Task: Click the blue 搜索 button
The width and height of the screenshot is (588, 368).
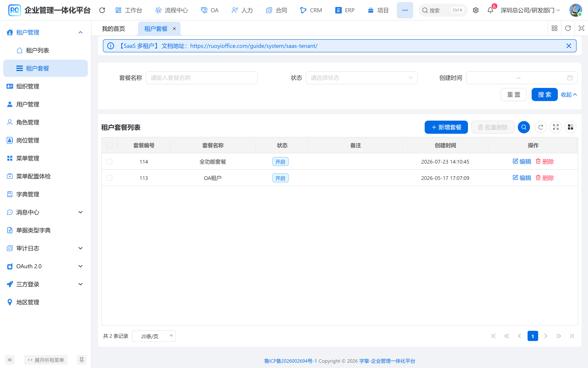Action: pos(545,94)
